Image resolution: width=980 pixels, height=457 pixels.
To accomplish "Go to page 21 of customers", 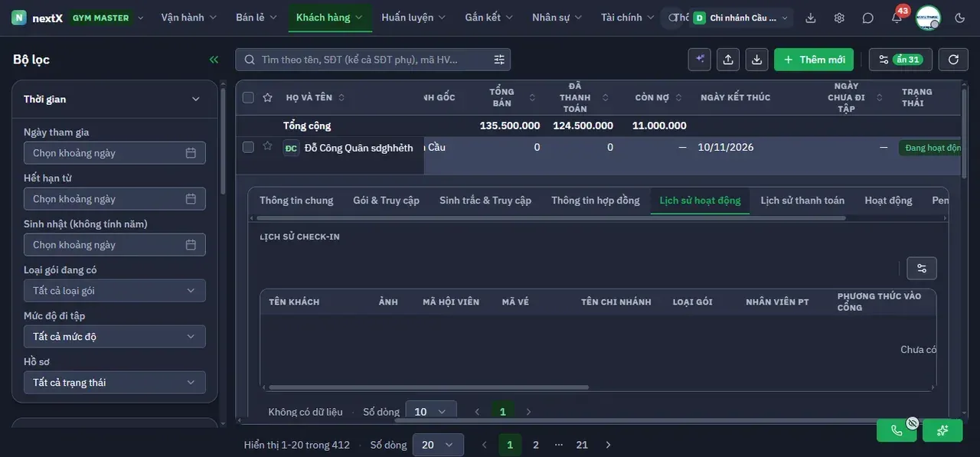I will point(582,445).
